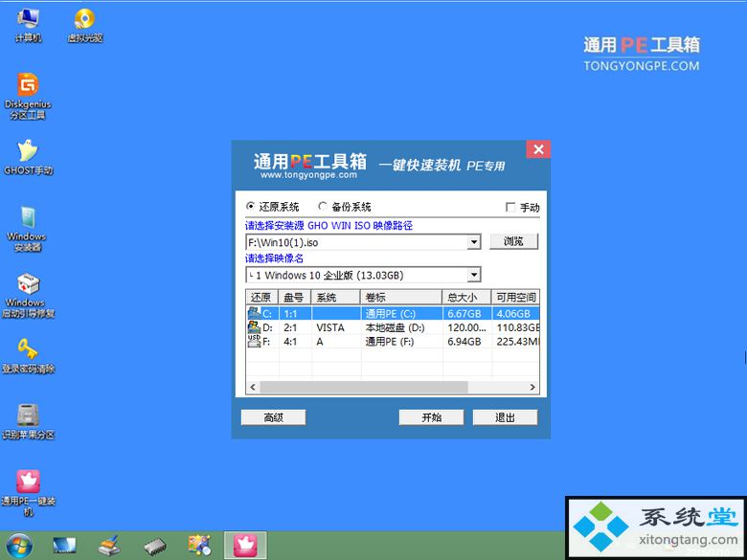
Task: Enable the 手动 checkbox
Action: 510,207
